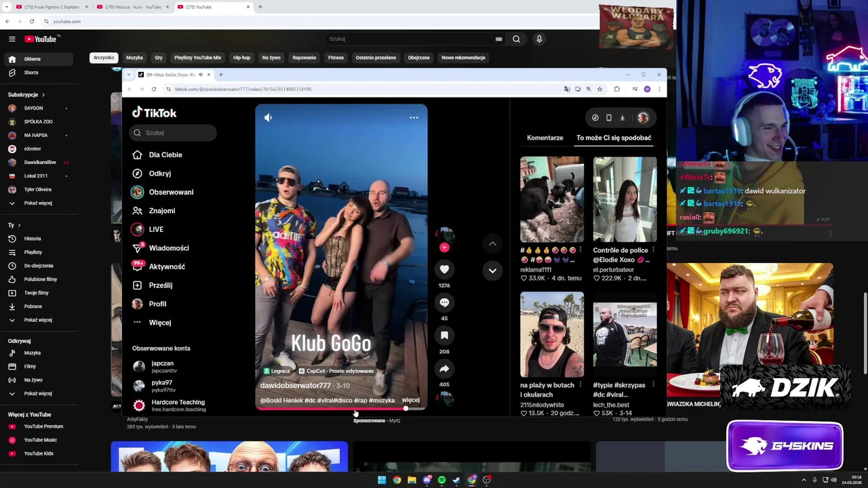Follow creator with red plus button
Screen dimensions: 868x488
pos(444,247)
